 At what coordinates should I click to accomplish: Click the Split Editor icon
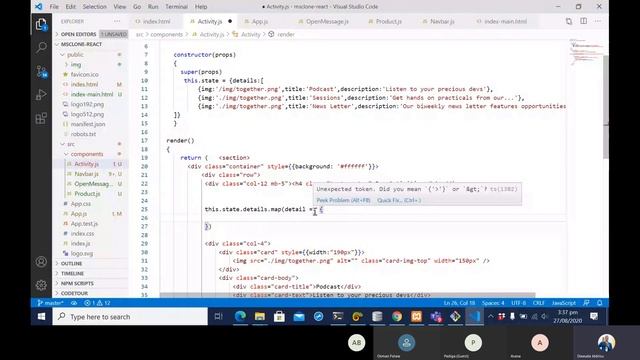coord(583,21)
